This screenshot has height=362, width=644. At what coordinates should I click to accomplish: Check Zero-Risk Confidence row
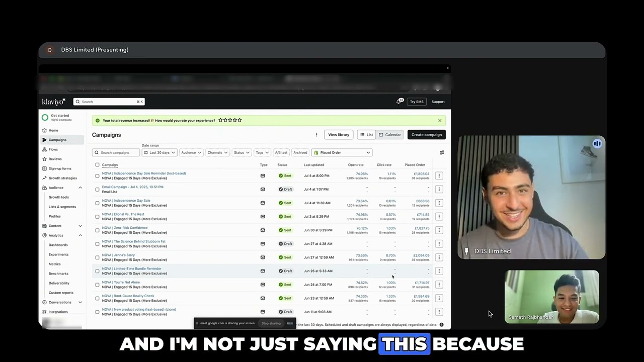[97, 230]
